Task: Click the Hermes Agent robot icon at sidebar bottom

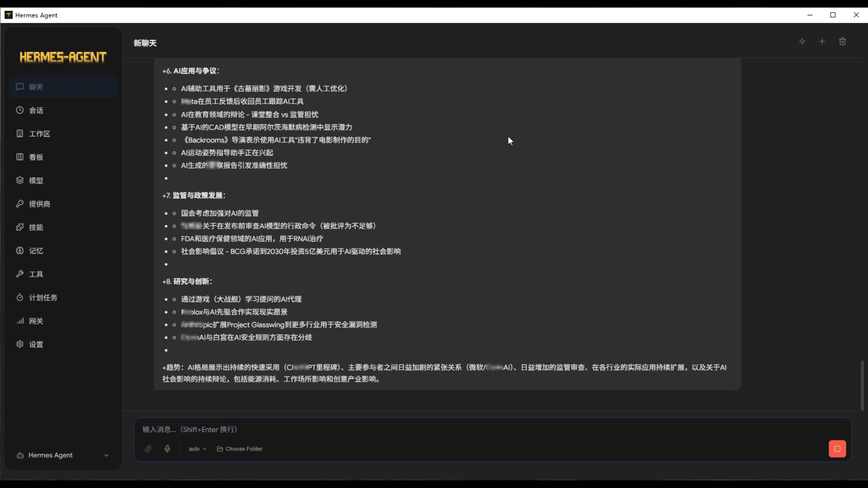Action: [20, 455]
